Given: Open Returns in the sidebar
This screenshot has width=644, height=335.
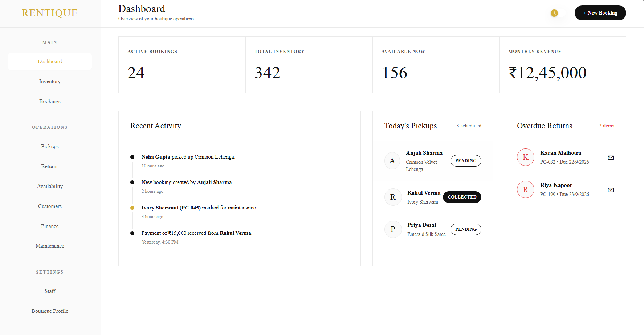Looking at the screenshot, I should coord(50,166).
